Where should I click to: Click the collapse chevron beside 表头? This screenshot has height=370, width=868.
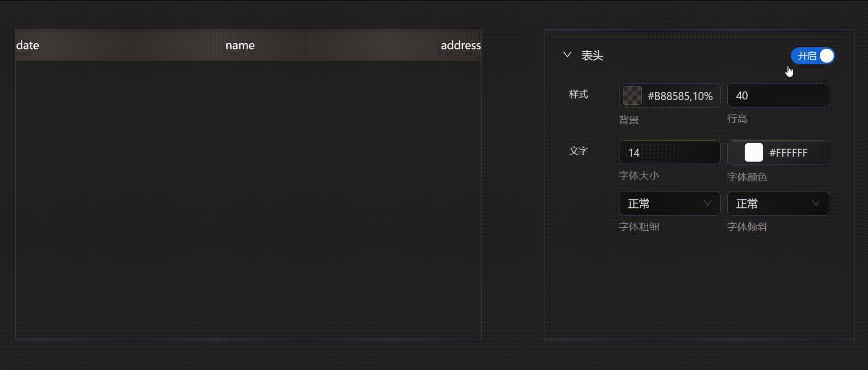pos(567,55)
